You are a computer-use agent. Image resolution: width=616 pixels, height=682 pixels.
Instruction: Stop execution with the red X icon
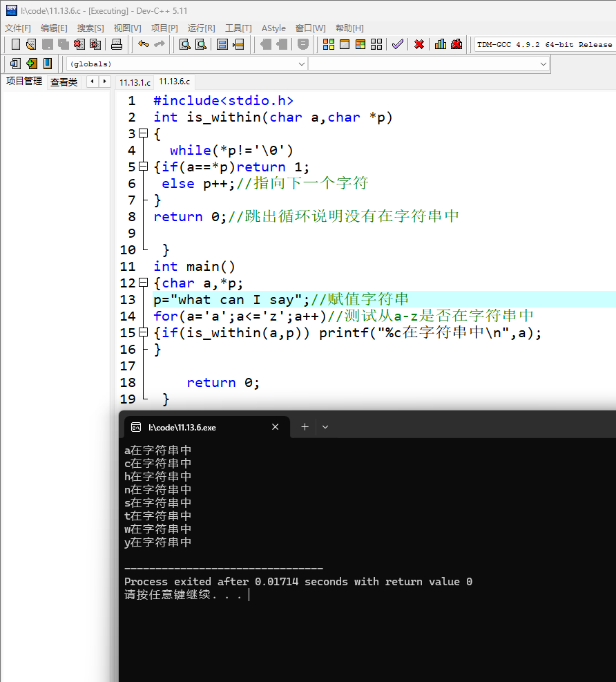click(x=419, y=44)
